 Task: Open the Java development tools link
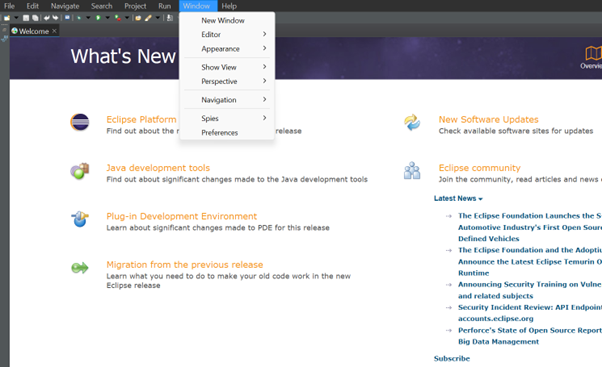click(x=158, y=168)
